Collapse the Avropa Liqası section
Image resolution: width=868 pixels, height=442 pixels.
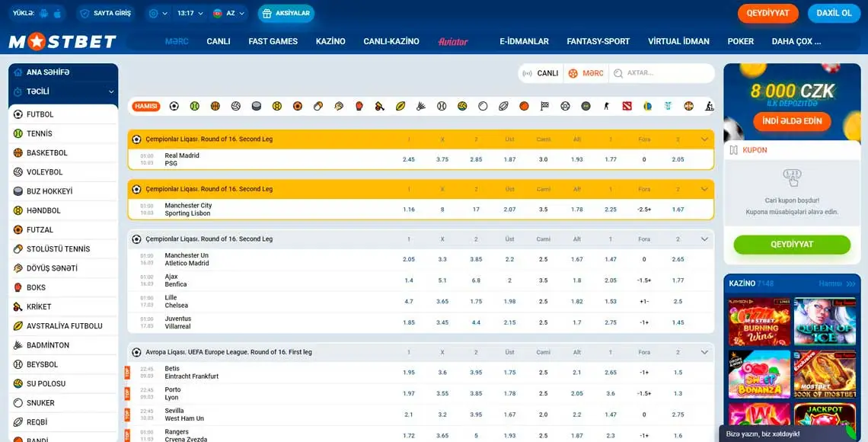click(705, 352)
